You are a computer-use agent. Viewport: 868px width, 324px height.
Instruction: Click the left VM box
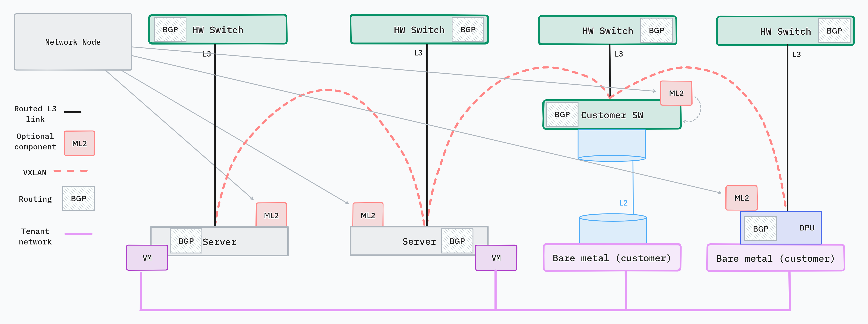click(147, 258)
